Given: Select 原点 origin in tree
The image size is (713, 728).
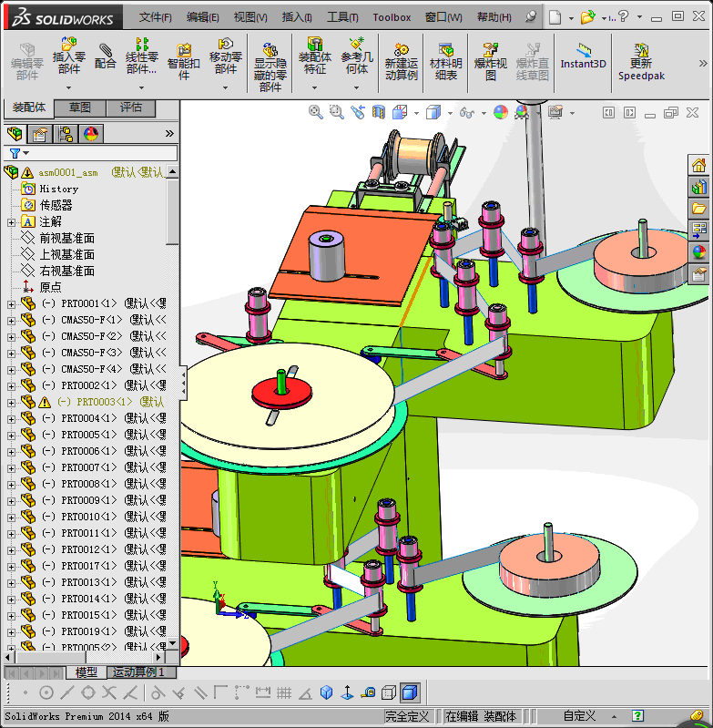Looking at the screenshot, I should [50, 287].
